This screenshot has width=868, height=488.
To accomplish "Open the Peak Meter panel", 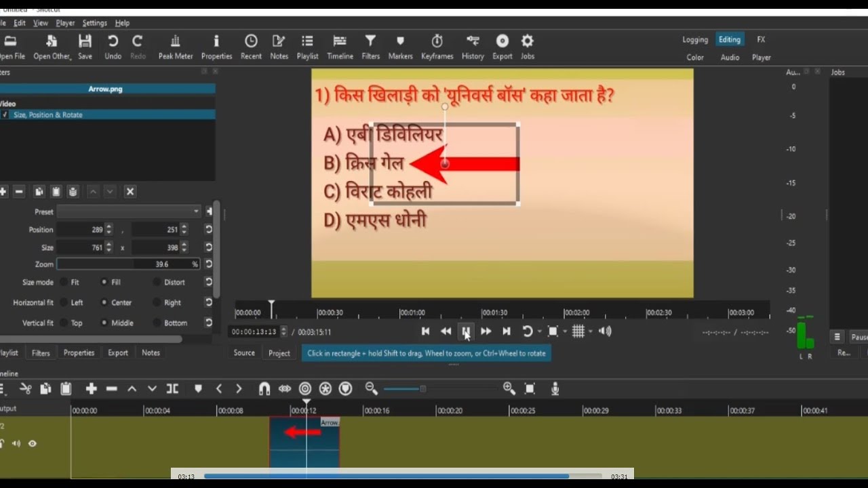I will [x=176, y=47].
